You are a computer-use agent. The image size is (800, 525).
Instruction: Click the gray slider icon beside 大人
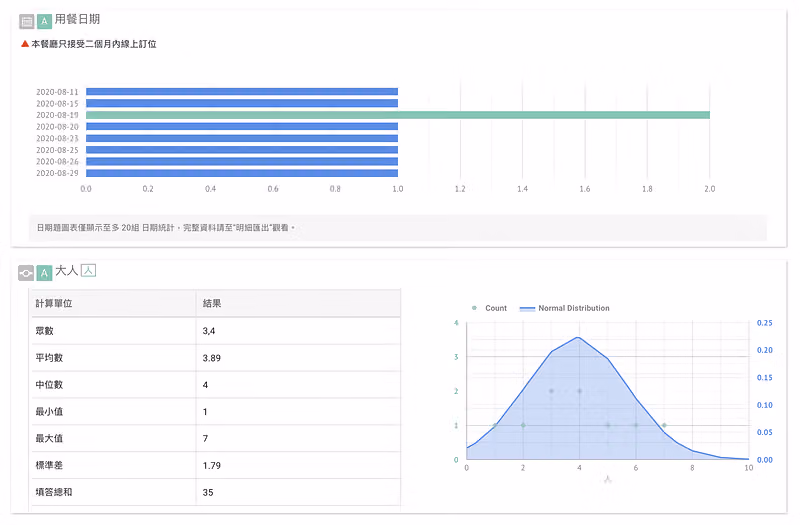point(26,273)
